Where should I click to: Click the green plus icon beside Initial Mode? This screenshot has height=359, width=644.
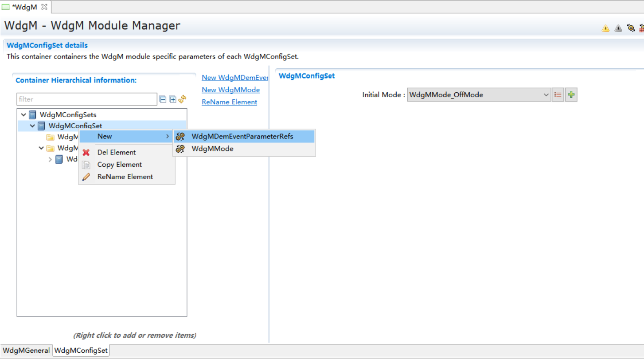[x=571, y=95]
